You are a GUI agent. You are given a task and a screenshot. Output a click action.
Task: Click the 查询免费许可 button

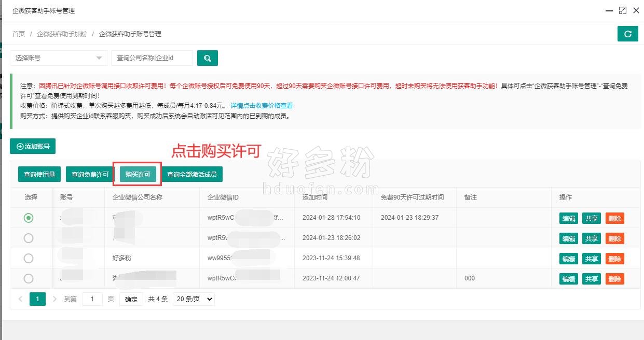point(90,175)
